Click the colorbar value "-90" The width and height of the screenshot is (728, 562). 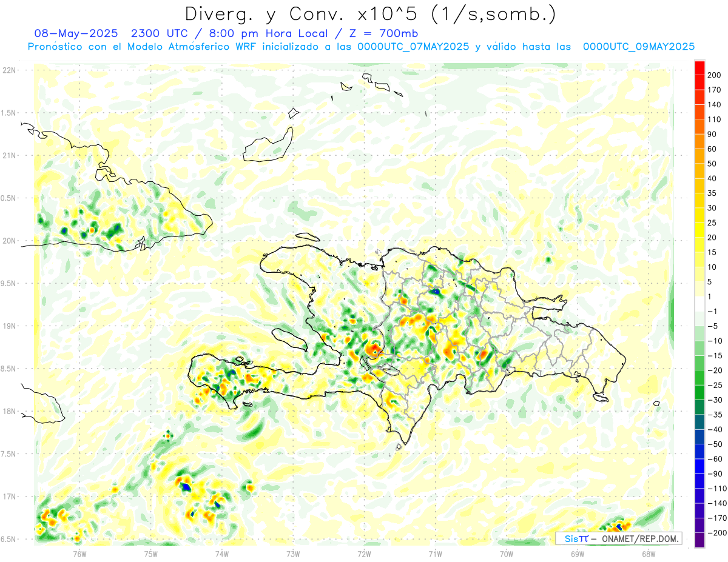coord(715,473)
